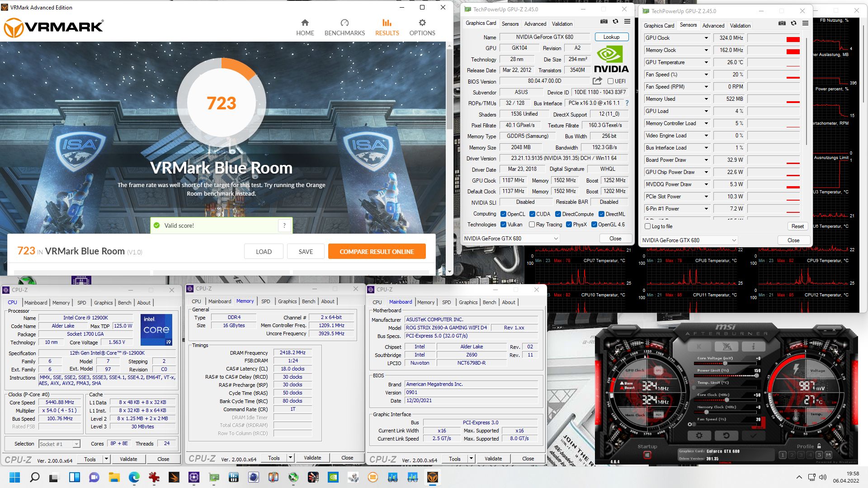Expand GPU Clock sensor dropdown
This screenshot has width=868, height=488.
(706, 38)
